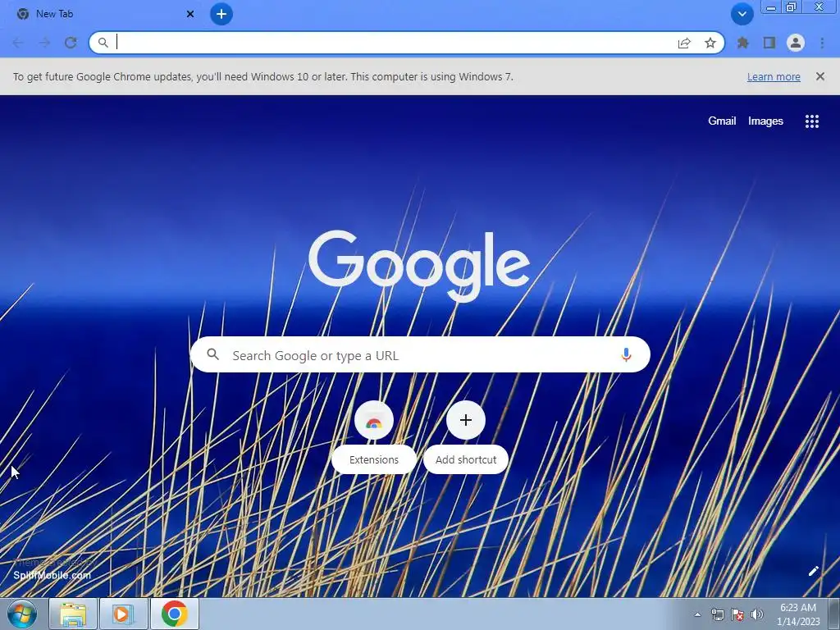Share this page icon in address bar
The image size is (840, 630).
coord(684,43)
